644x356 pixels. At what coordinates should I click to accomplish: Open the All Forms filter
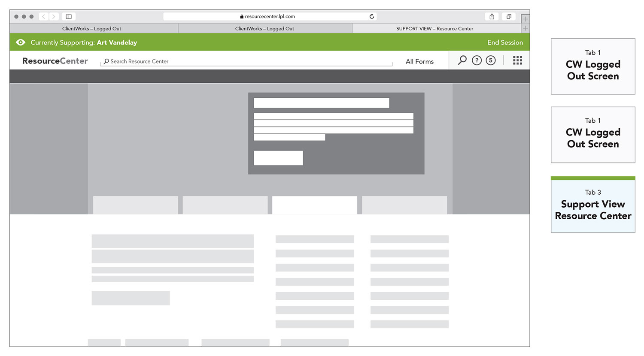(419, 61)
